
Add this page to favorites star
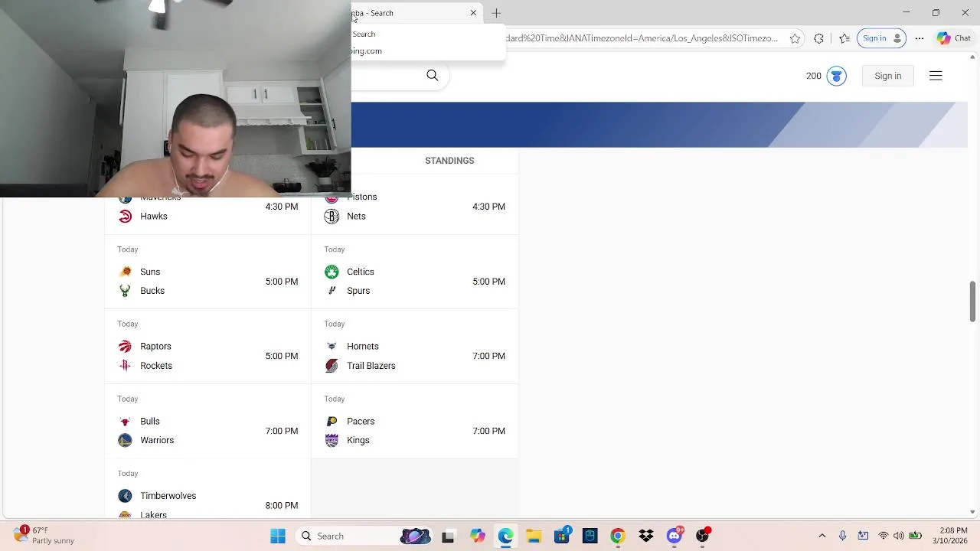point(795,38)
